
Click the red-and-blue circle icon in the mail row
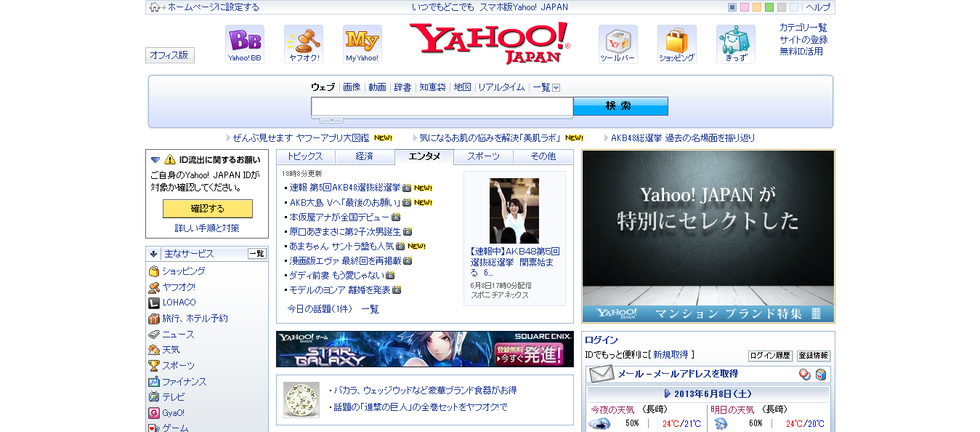coord(805,374)
